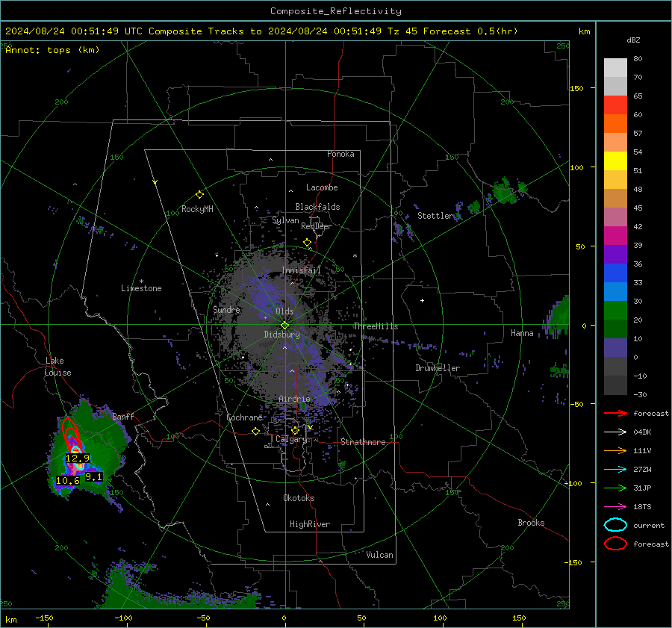Click the Banff label on map
Image resolution: width=672 pixels, height=628 pixels.
click(x=123, y=416)
